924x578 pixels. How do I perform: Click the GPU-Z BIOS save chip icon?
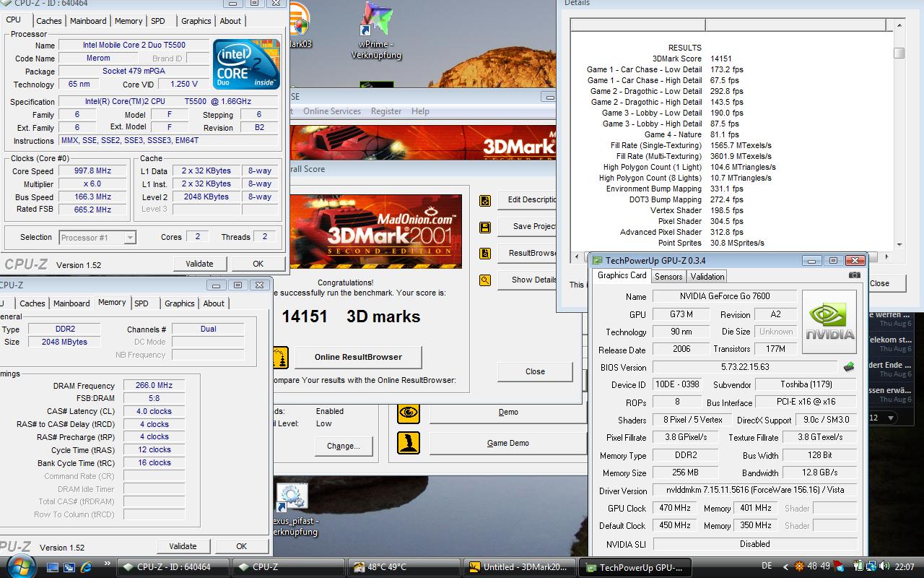point(849,367)
